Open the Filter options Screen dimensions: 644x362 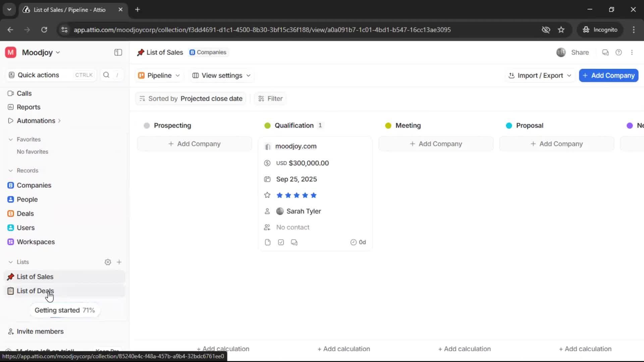tap(270, 98)
